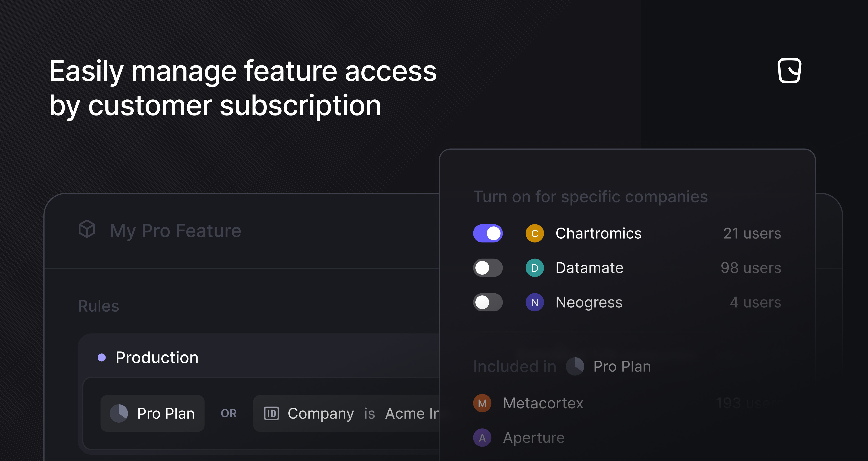This screenshot has height=461, width=868.
Task: Disable the Chartromics toggle
Action: click(x=488, y=233)
